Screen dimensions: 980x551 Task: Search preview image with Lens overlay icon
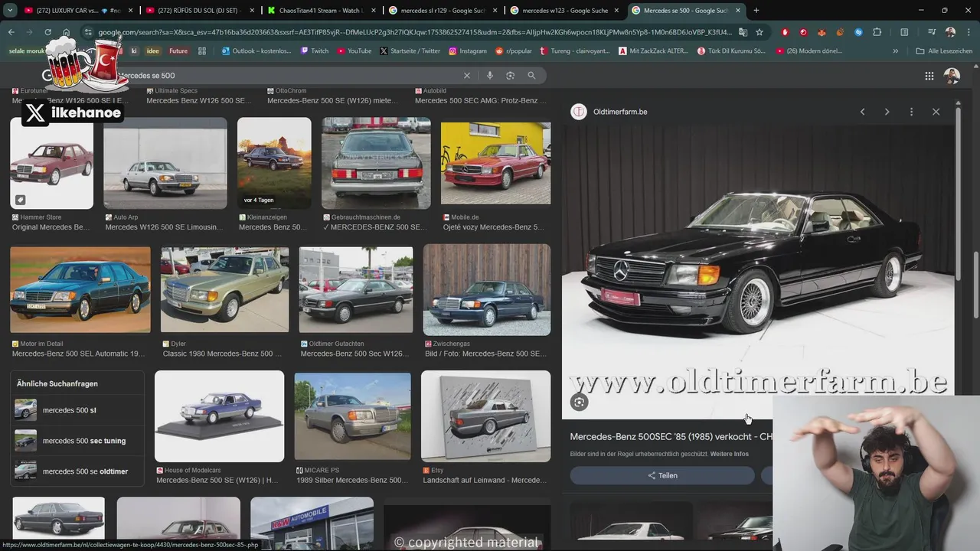579,403
